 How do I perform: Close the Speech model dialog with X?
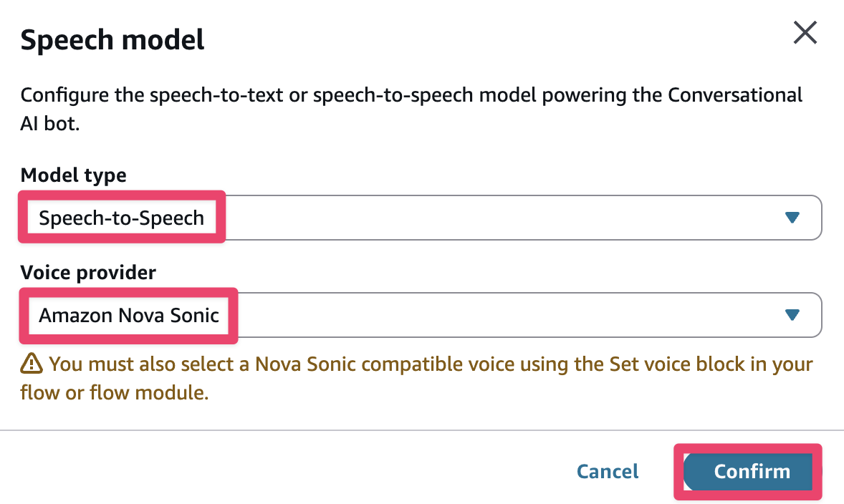(x=805, y=33)
